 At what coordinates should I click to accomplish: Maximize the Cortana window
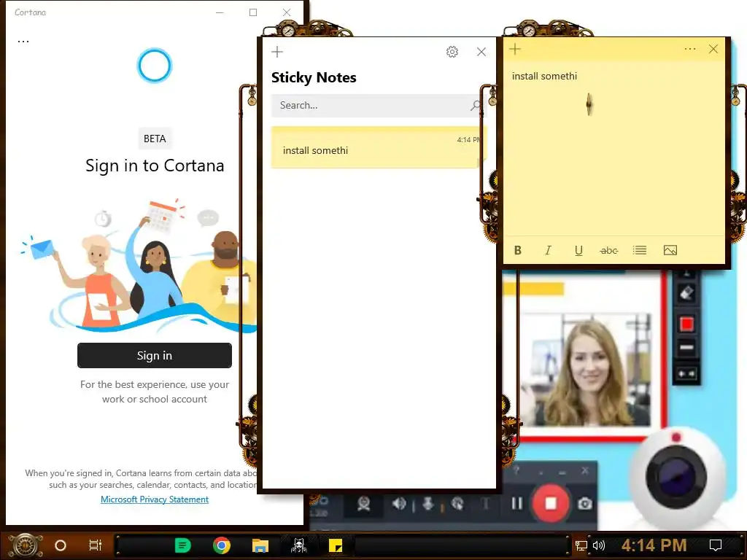click(253, 12)
